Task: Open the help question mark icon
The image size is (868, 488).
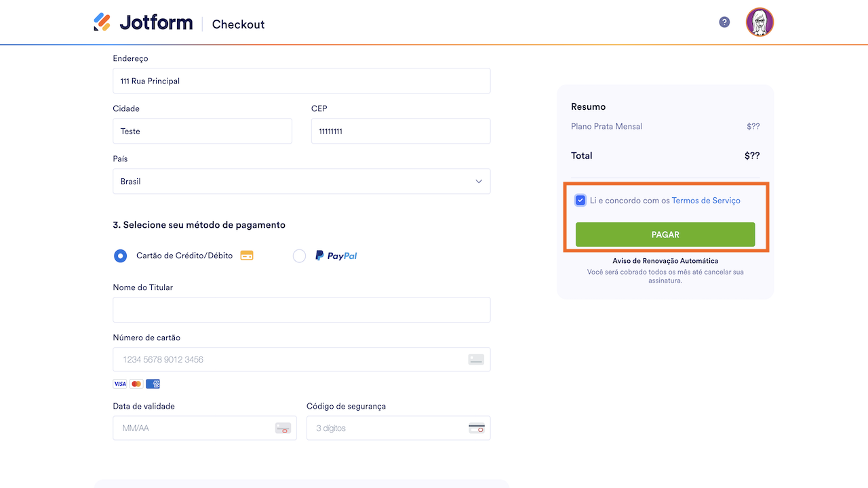Action: 724,22
